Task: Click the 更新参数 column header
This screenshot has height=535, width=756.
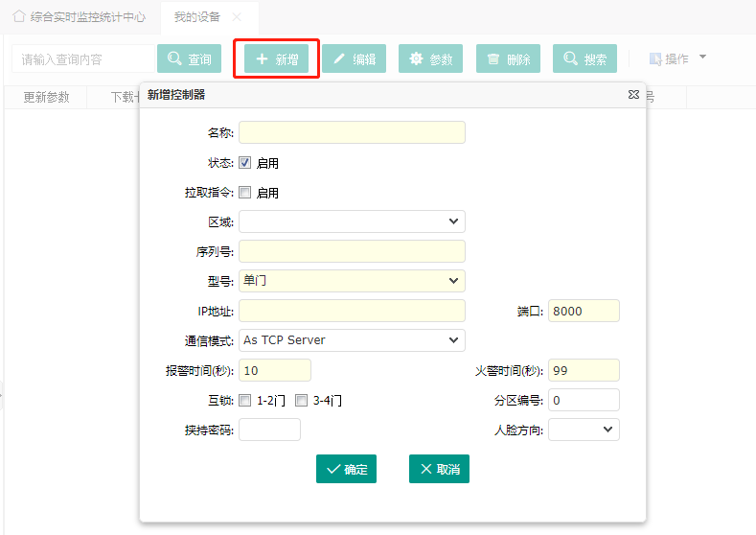Action: tap(46, 98)
